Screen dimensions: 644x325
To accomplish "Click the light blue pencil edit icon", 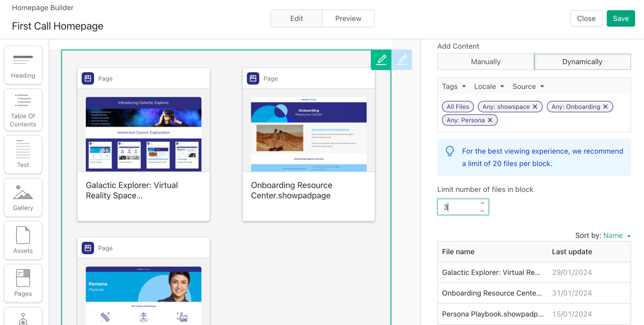I will (402, 60).
